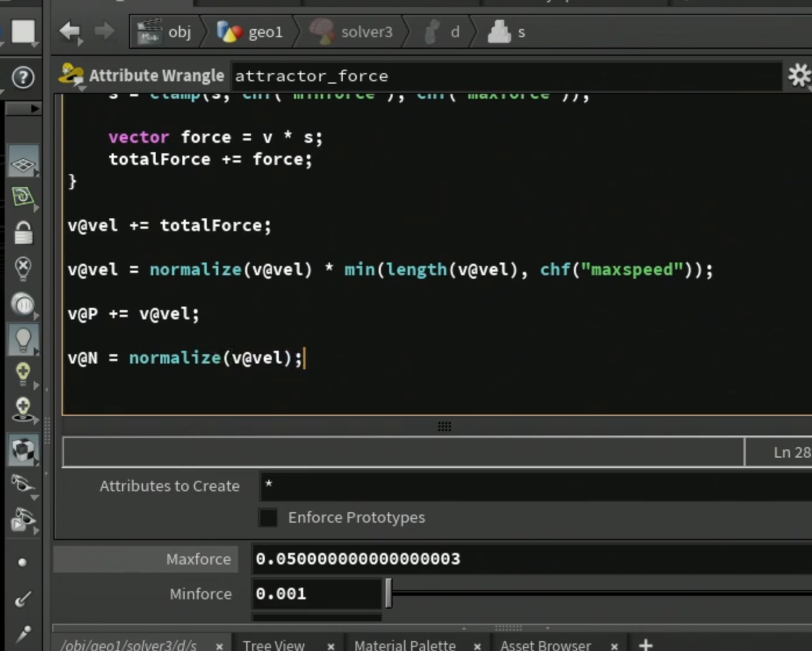
Task: Open the geo1 path segment
Action: click(250, 32)
